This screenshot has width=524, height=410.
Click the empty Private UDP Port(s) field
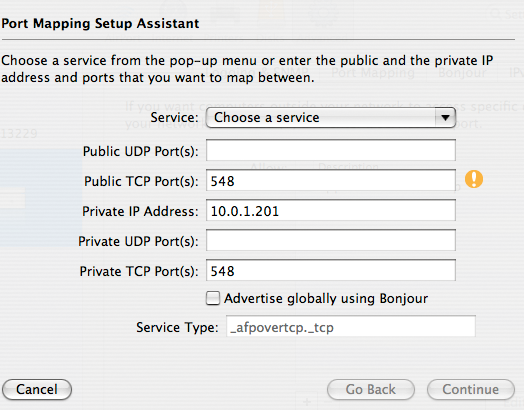click(331, 240)
